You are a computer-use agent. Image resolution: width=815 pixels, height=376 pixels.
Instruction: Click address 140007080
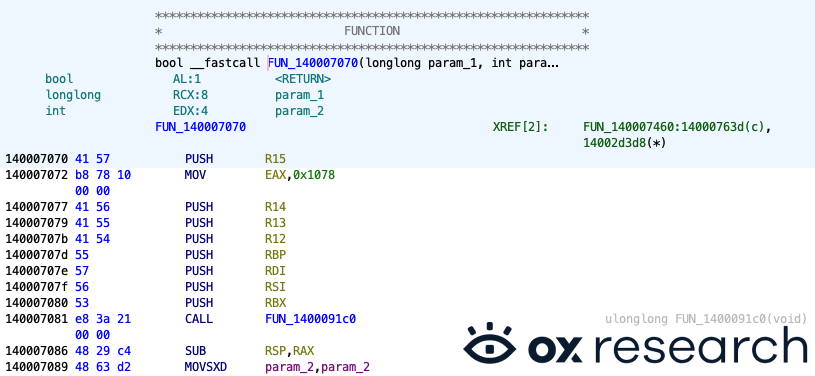pyautogui.click(x=37, y=303)
